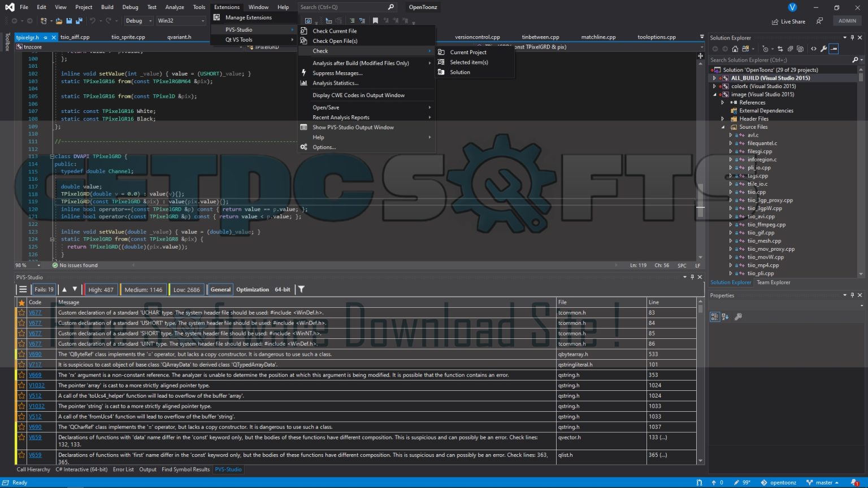The width and height of the screenshot is (868, 488).
Task: Click the PVS-Studio panel vertical scrollbar
Action: 701,381
